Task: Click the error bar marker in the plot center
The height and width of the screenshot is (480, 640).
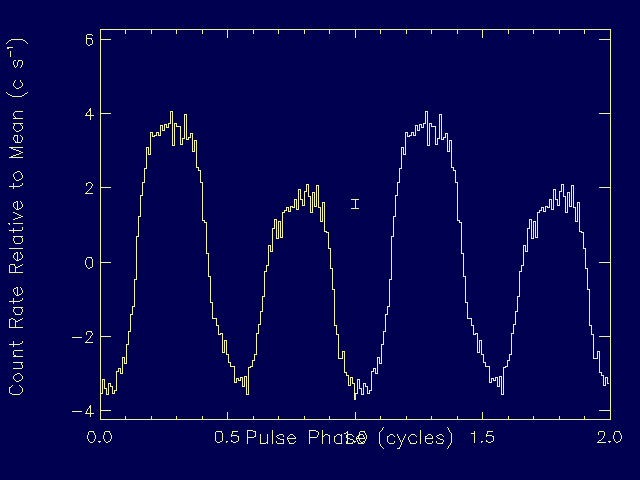Action: (x=355, y=204)
